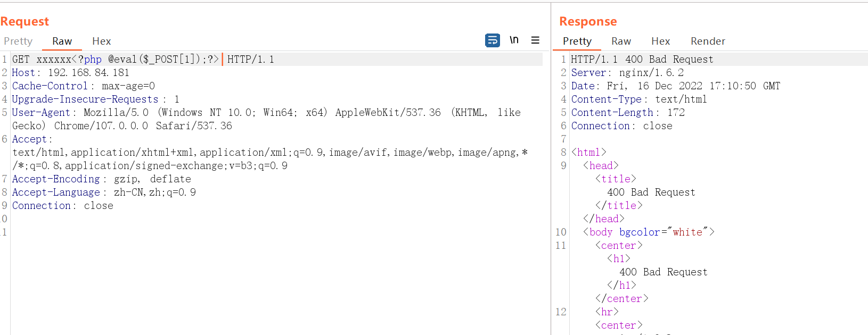The image size is (868, 335).
Task: Click the opening <h1> tag
Action: tap(619, 258)
